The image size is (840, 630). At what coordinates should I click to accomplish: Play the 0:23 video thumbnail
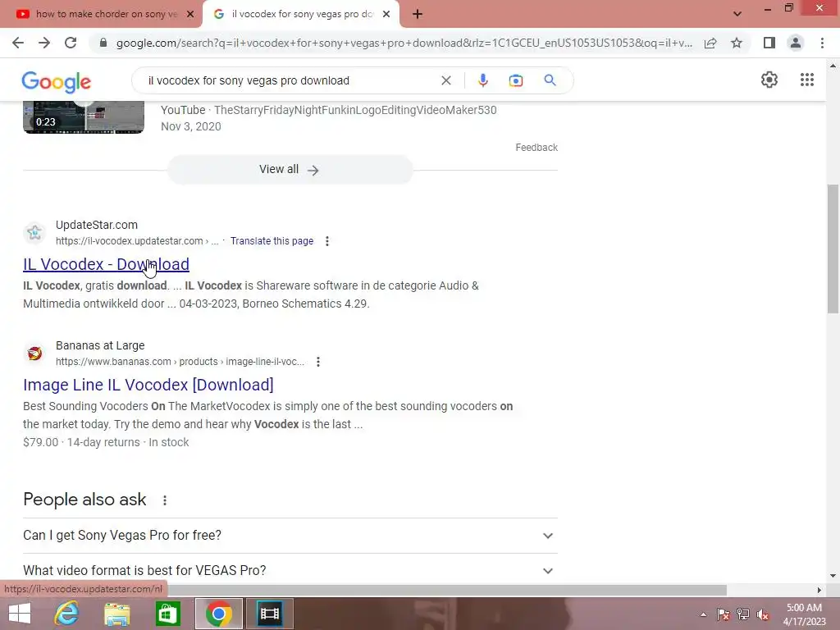[x=84, y=116]
